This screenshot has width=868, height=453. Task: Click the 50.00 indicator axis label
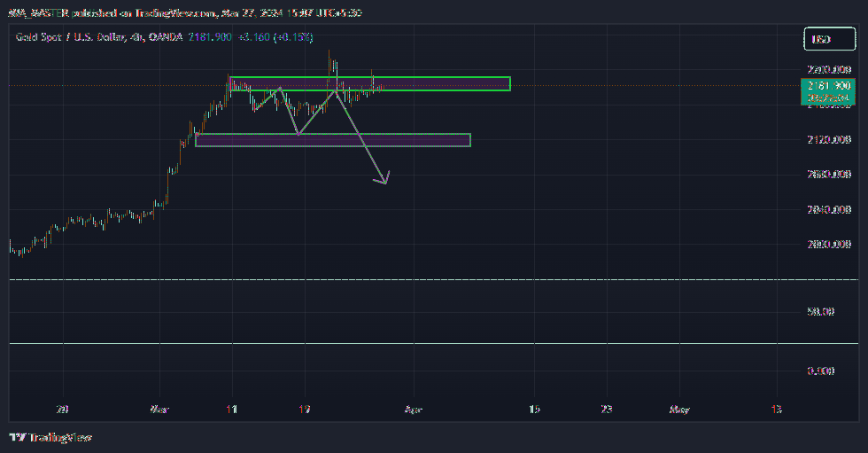[x=820, y=312]
